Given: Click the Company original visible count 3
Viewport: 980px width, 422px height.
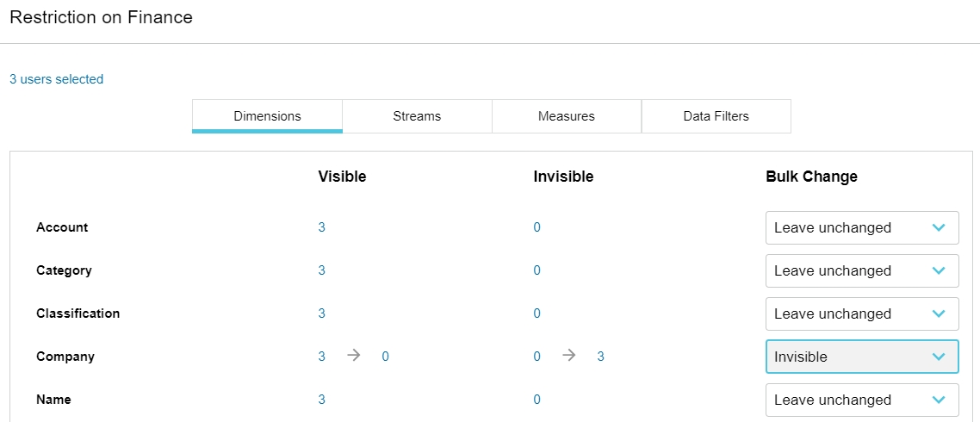Looking at the screenshot, I should [x=322, y=357].
